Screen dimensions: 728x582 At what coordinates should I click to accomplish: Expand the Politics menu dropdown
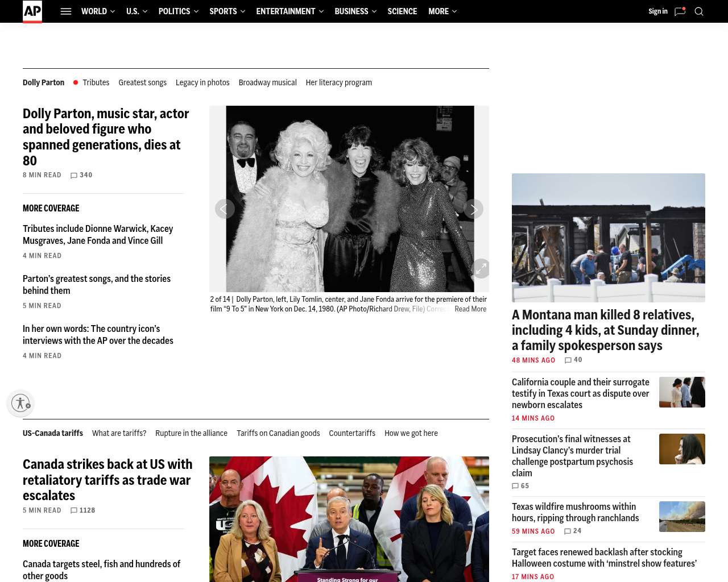[179, 11]
